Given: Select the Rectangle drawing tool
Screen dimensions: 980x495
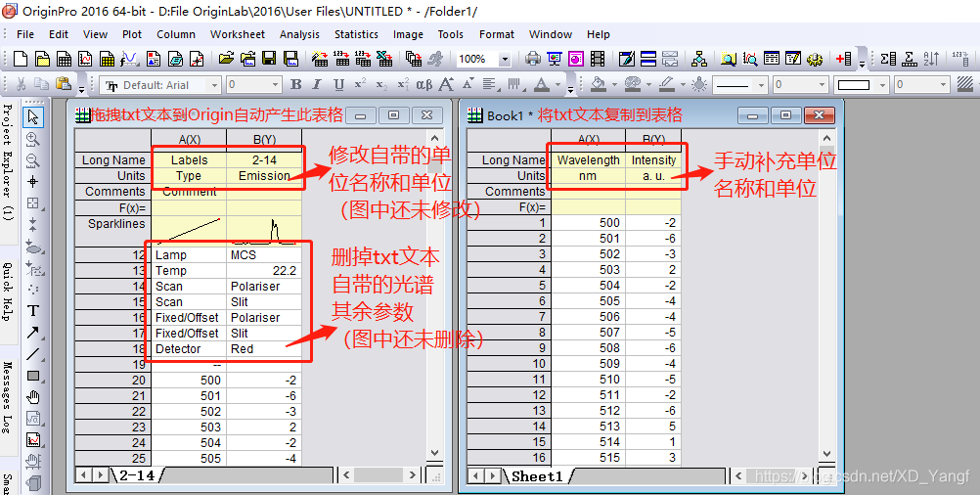Looking at the screenshot, I should [33, 376].
